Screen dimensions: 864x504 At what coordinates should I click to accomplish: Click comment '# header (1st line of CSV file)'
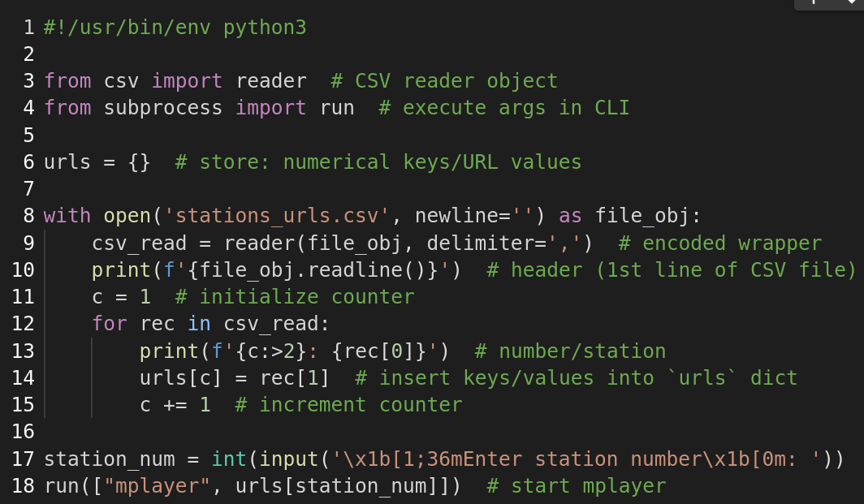click(x=672, y=270)
